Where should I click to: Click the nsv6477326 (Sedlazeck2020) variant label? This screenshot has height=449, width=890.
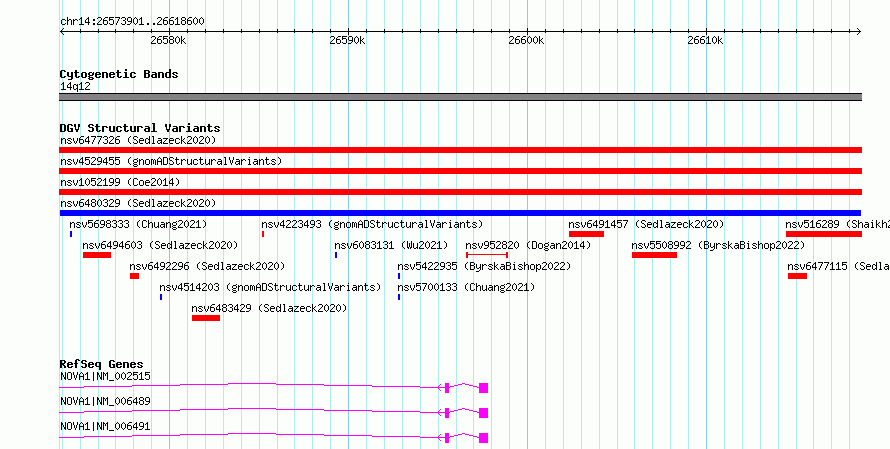(138, 140)
